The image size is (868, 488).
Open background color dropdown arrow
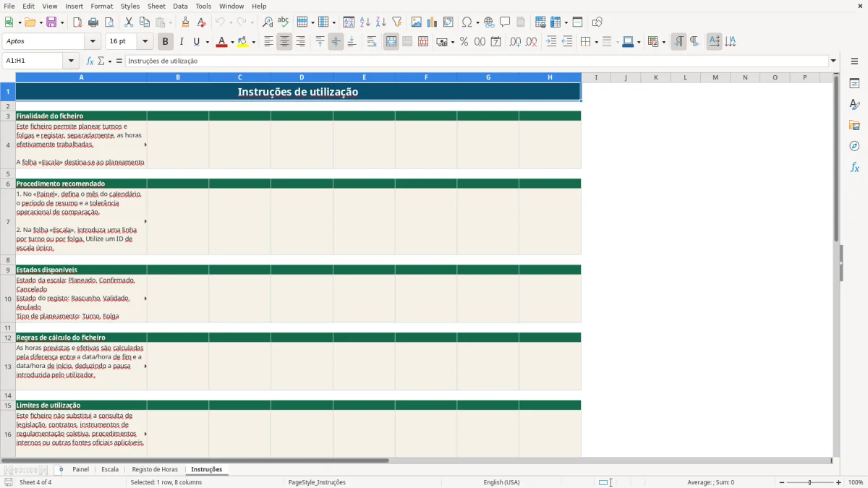(253, 42)
